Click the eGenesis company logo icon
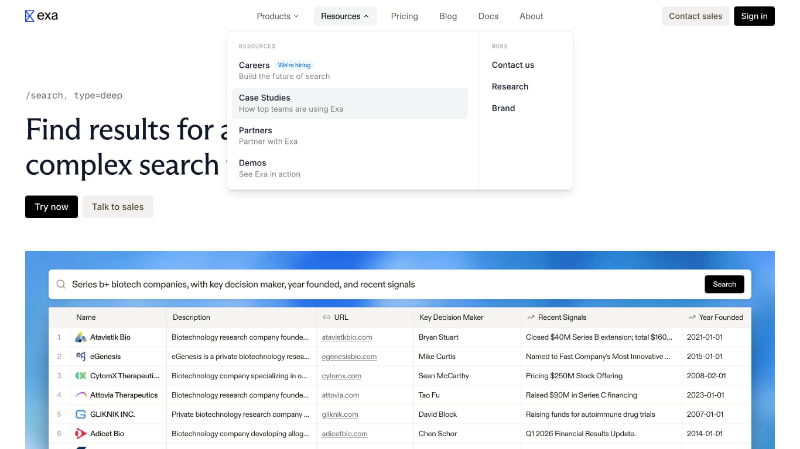This screenshot has width=800, height=449. (81, 356)
